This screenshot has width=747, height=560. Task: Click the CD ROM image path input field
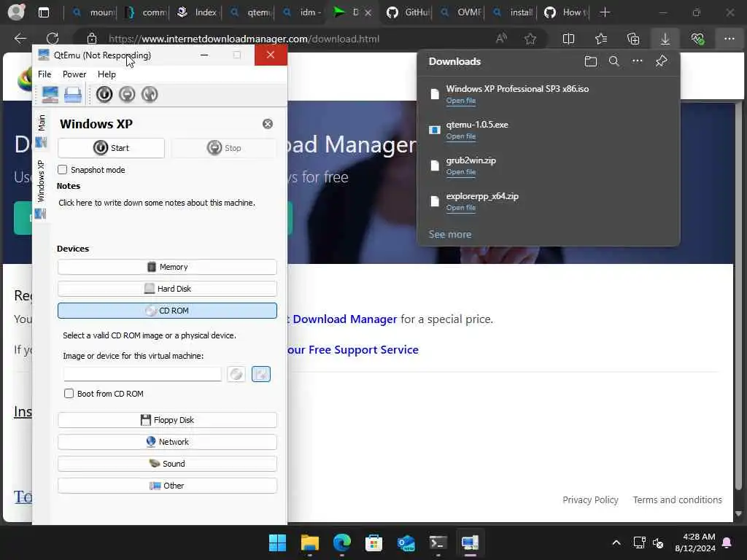click(142, 374)
